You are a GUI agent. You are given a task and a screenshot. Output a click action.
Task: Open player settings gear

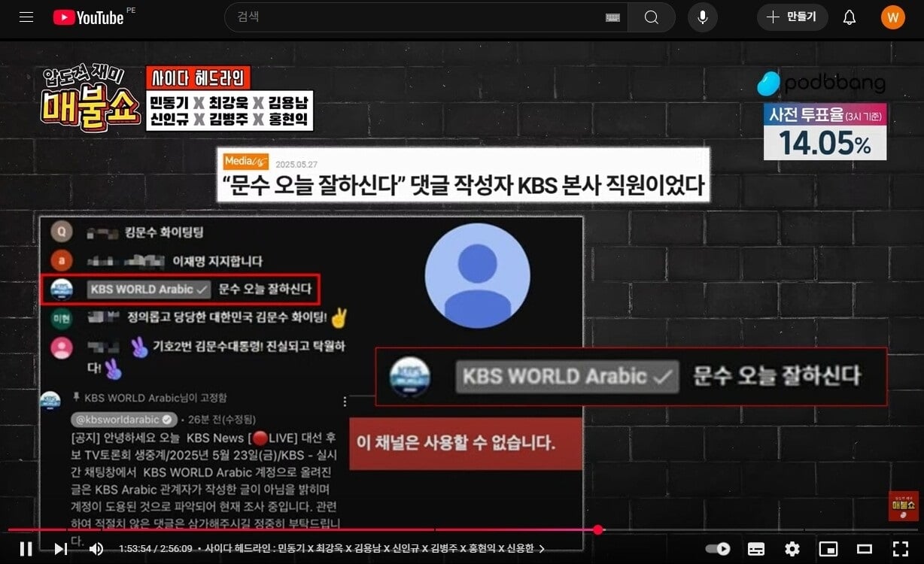[792, 549]
